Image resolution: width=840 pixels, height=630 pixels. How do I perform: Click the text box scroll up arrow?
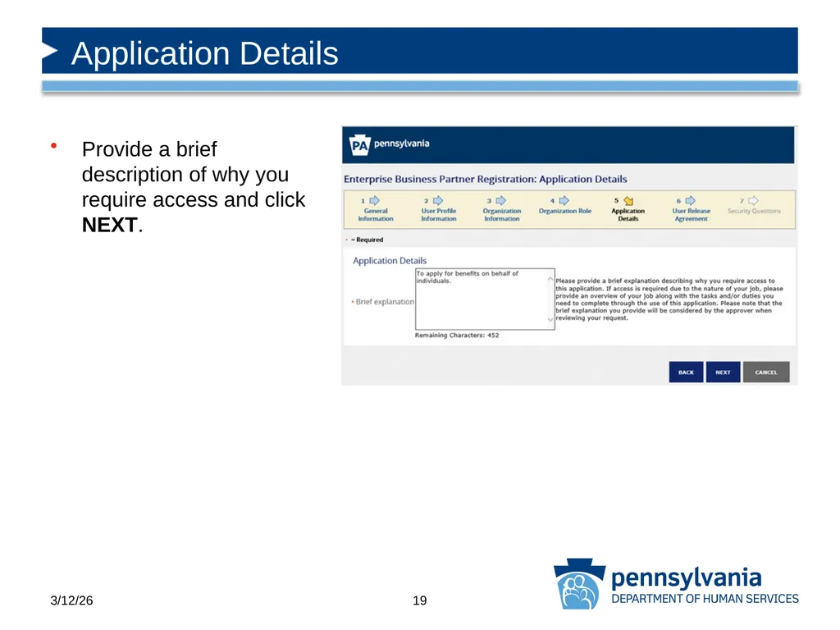click(x=550, y=279)
